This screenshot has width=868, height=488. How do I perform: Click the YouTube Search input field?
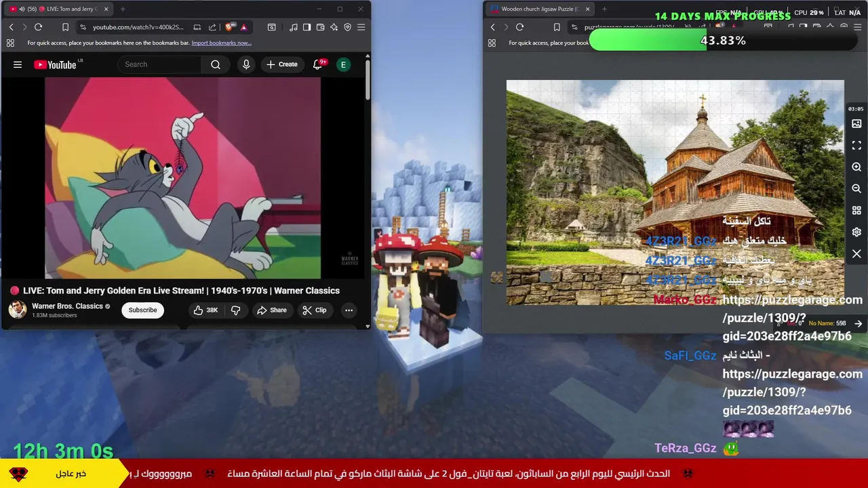(159, 64)
